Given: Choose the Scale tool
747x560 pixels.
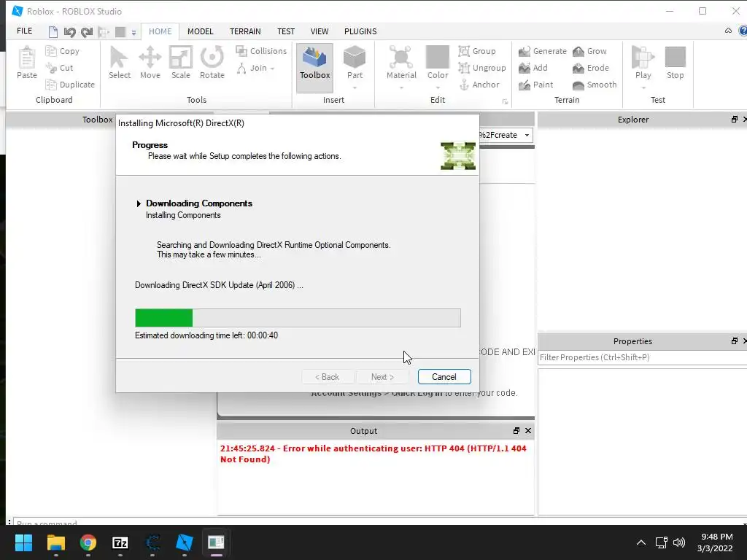Looking at the screenshot, I should pos(181,63).
